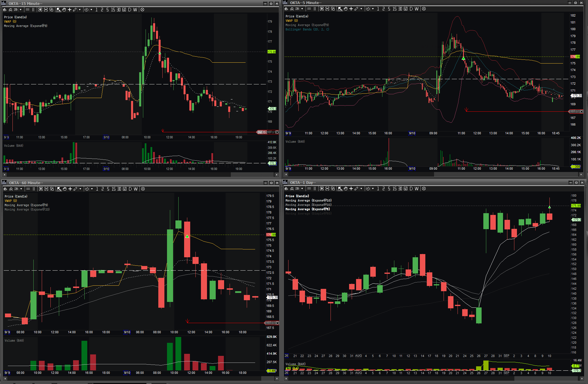The height and width of the screenshot is (384, 588).
Task: Activate hand pan tool in 15 Minute chart
Action: (64, 10)
